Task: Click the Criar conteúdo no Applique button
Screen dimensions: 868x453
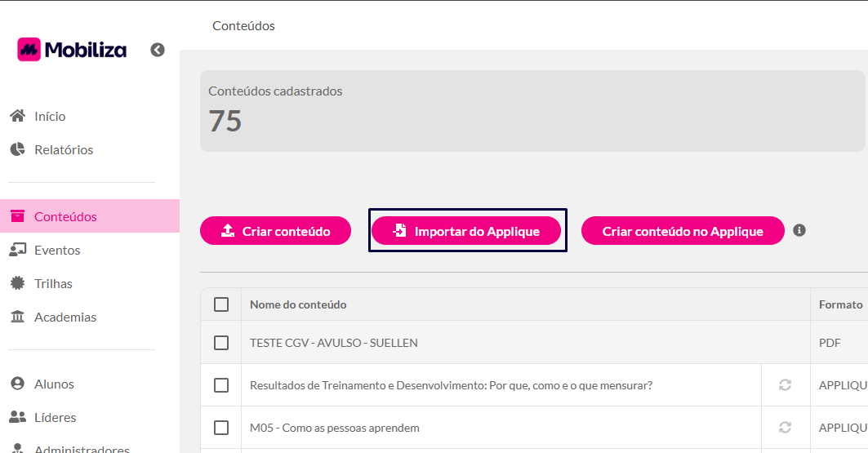Action: [x=683, y=231]
